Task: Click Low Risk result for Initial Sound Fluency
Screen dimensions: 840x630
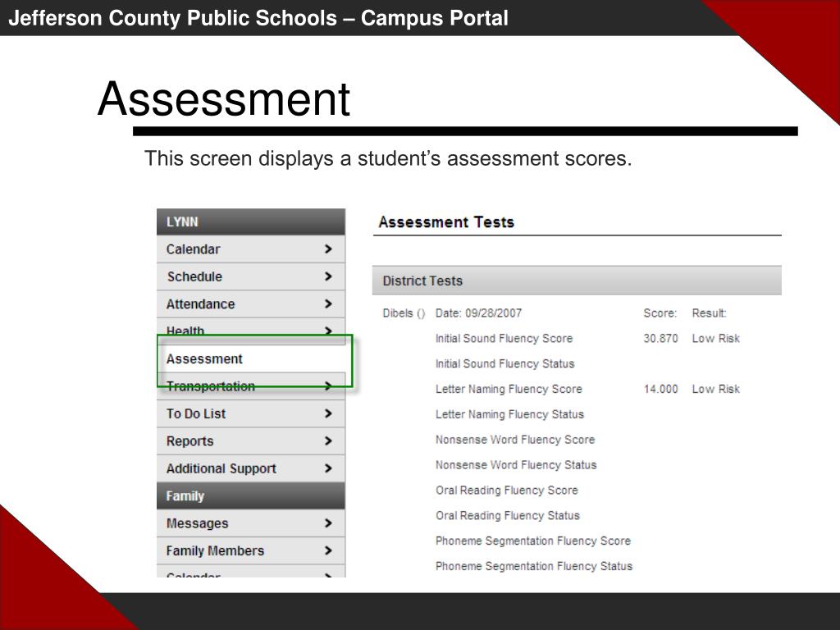Action: pyautogui.click(x=715, y=339)
